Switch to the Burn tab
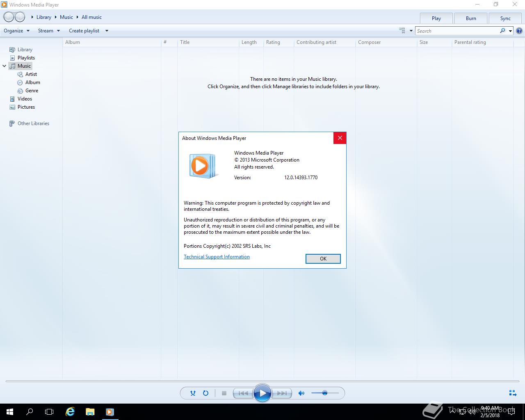 click(x=471, y=18)
